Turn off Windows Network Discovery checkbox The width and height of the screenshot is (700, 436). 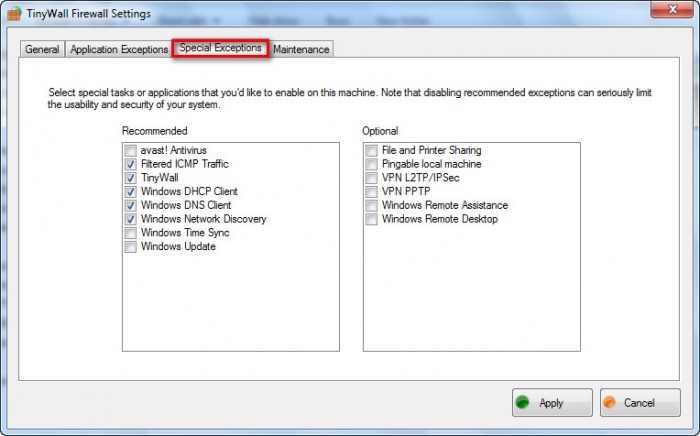(130, 219)
